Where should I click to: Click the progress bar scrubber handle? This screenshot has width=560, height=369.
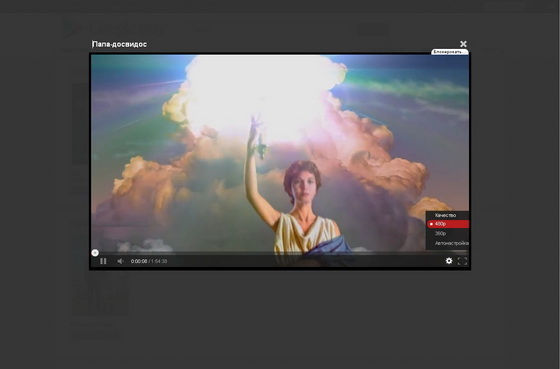click(x=95, y=253)
